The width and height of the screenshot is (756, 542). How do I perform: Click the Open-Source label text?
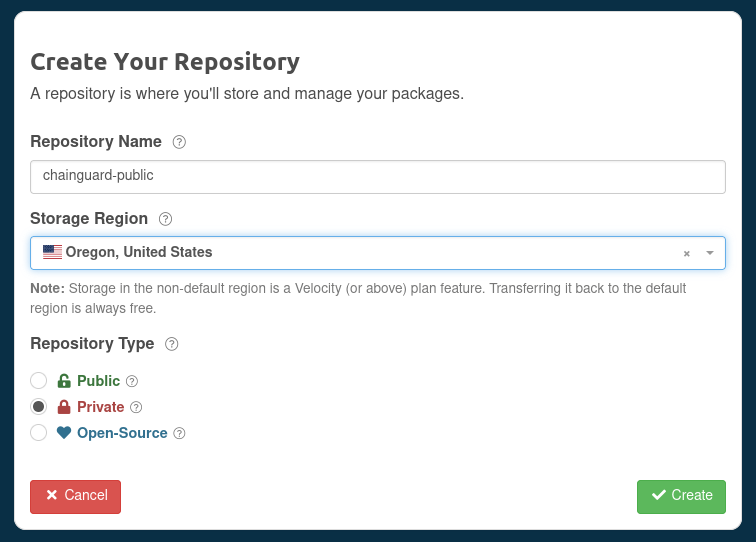click(122, 433)
